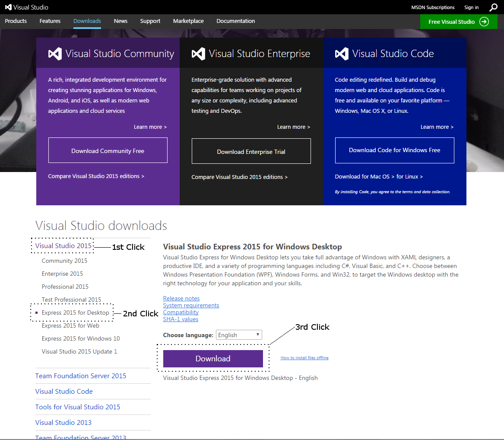Open Learn more under Visual Studio Code
Image resolution: width=504 pixels, height=440 pixels.
437,127
